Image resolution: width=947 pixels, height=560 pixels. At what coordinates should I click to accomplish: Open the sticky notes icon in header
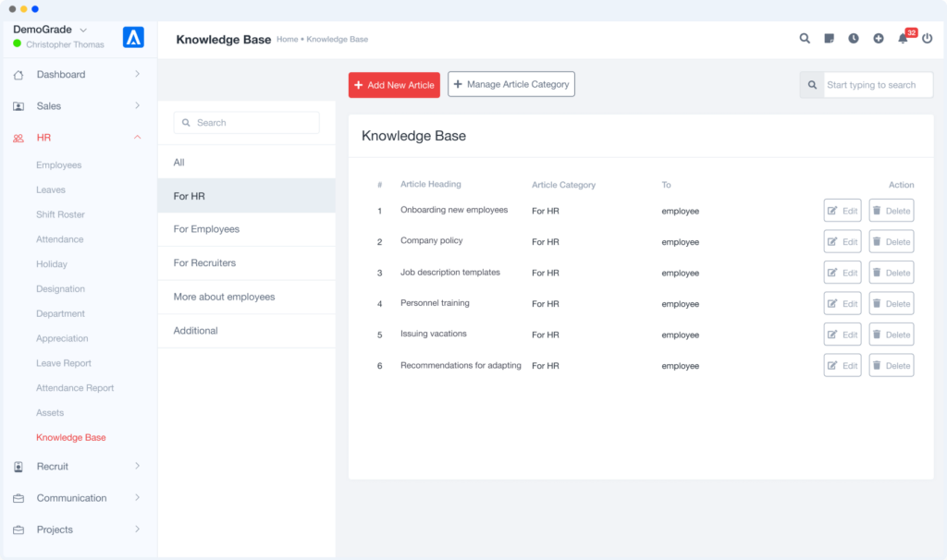pos(830,39)
